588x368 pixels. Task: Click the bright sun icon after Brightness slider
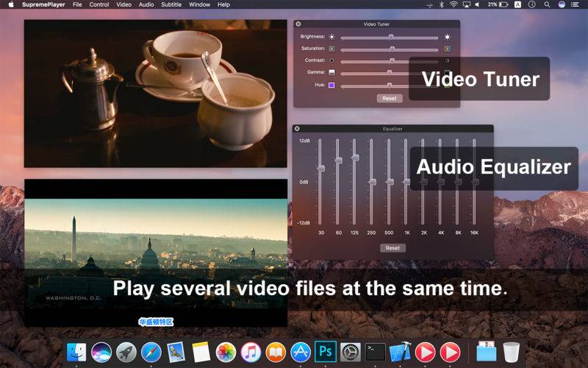[447, 37]
